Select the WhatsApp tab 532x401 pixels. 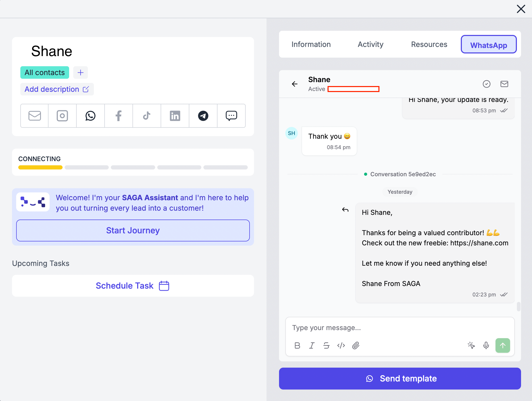(489, 44)
